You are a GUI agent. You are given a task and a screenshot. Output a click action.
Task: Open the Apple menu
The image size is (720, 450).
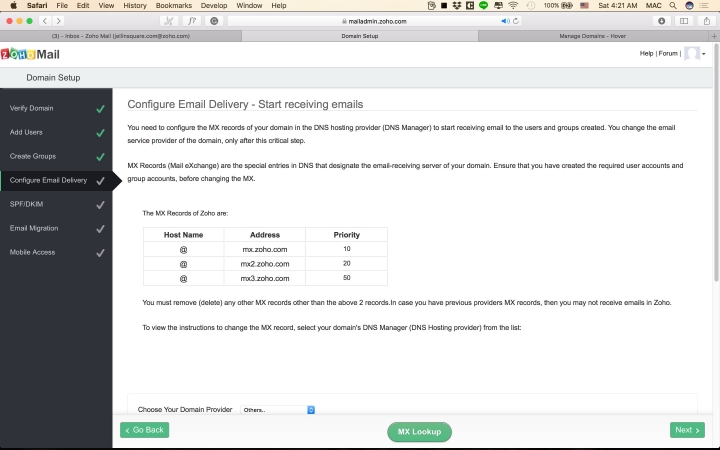(x=13, y=6)
